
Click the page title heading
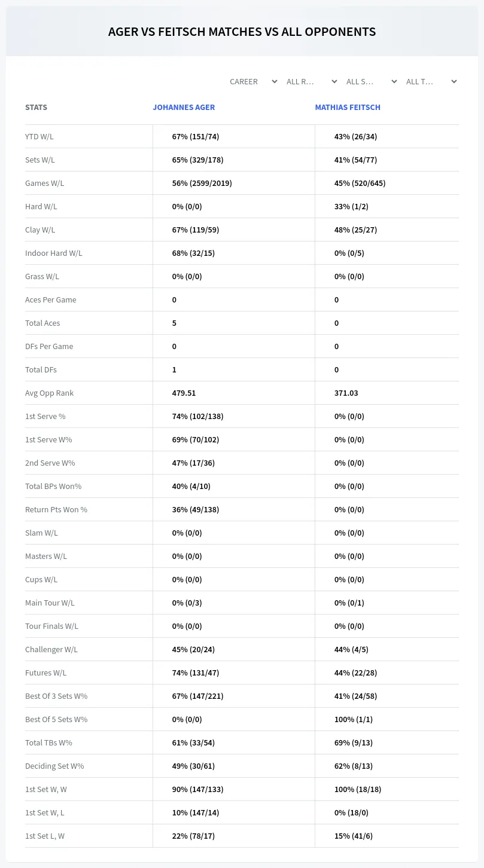pos(242,32)
